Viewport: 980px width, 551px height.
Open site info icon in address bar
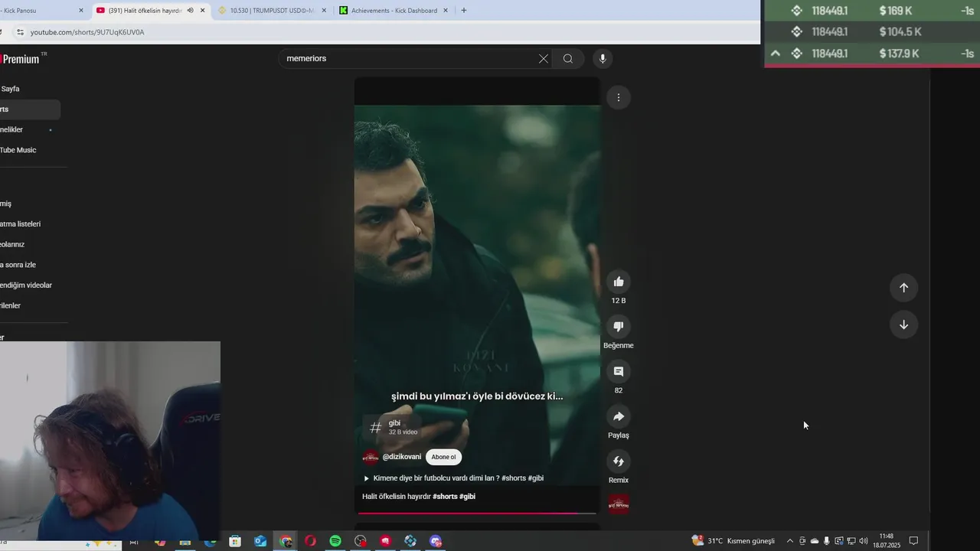[20, 32]
